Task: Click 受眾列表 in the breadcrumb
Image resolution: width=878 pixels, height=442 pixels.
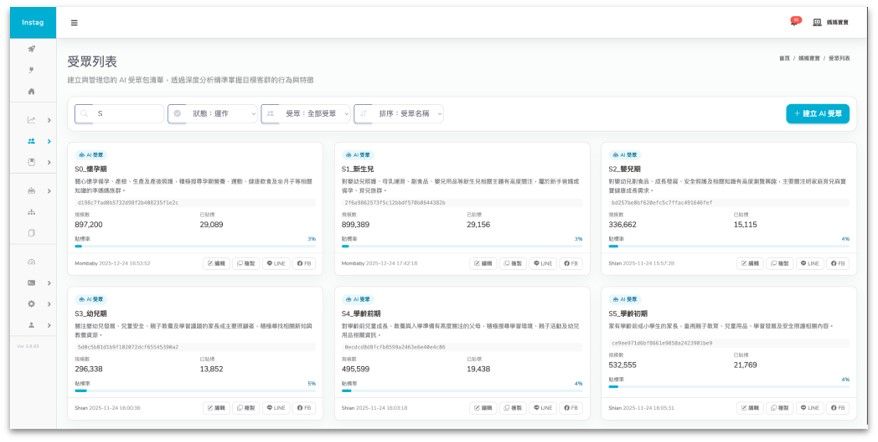Action: click(839, 58)
